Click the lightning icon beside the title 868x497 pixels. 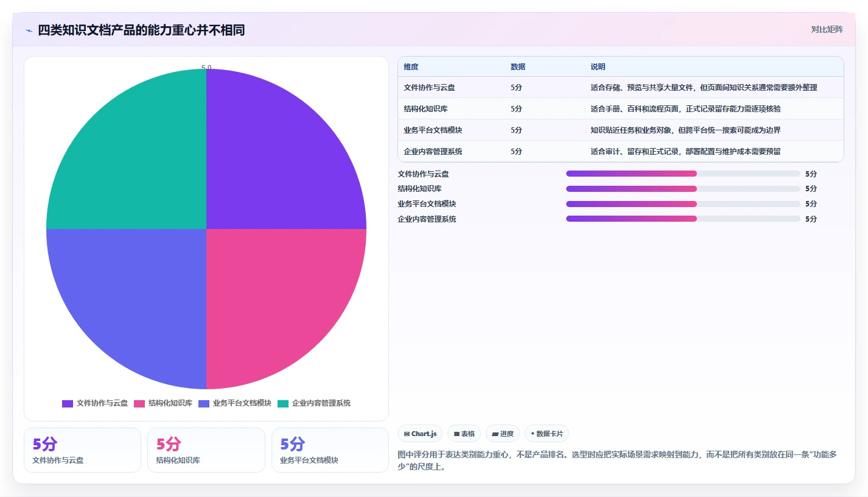click(29, 30)
